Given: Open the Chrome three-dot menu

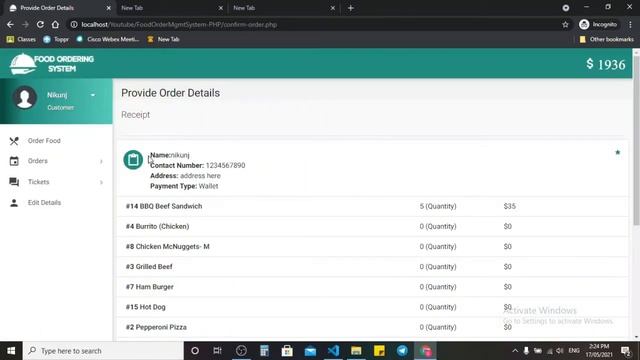Looking at the screenshot, I should click(x=631, y=24).
